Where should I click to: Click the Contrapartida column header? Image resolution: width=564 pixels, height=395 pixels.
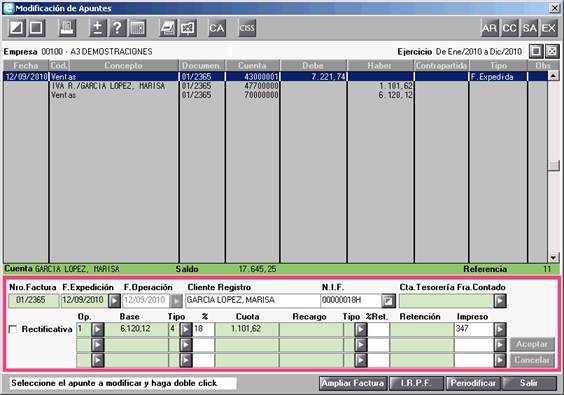pos(441,65)
